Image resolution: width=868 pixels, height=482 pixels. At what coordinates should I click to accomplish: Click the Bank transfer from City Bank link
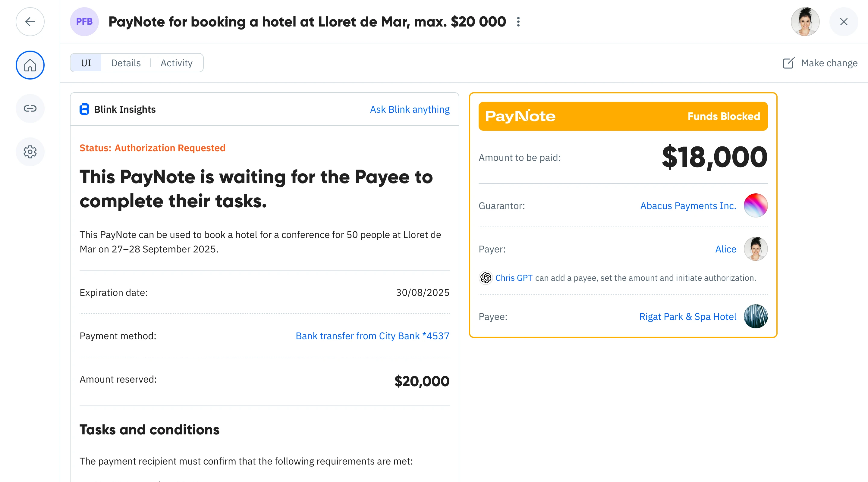372,336
